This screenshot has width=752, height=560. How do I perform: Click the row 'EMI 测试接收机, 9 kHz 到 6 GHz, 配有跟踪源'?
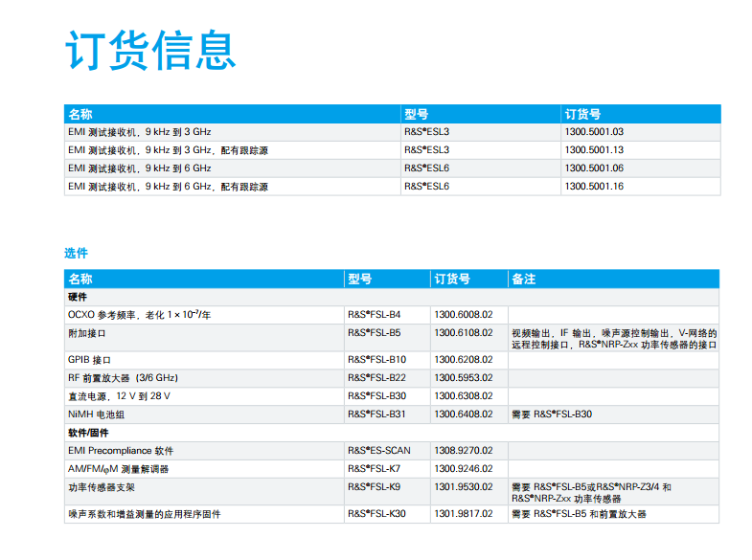click(x=393, y=187)
